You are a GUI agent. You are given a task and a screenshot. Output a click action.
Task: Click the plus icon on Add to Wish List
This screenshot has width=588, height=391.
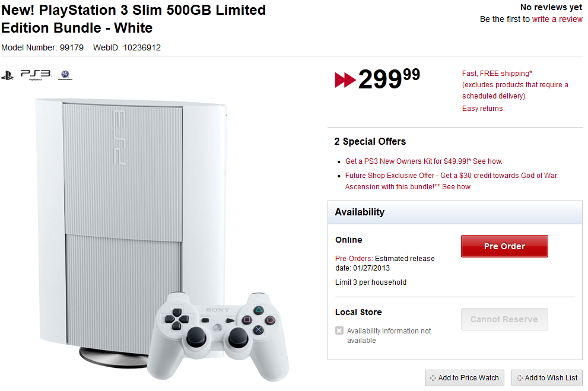coord(519,378)
